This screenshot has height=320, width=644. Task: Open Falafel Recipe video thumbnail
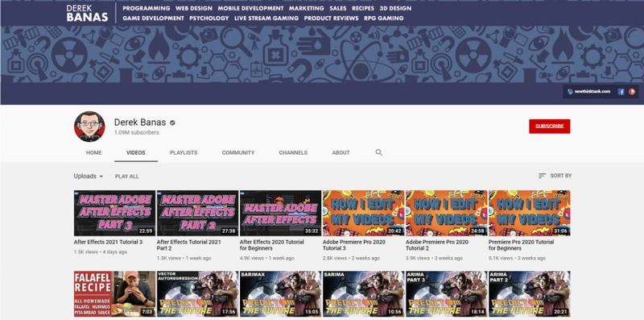click(114, 293)
